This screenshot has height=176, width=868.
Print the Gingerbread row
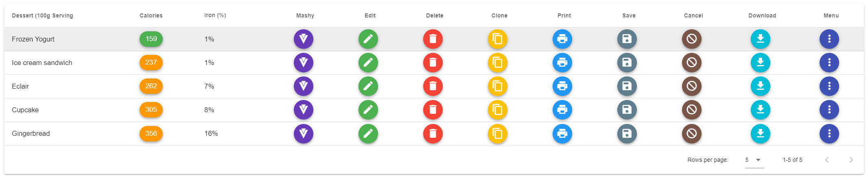click(x=562, y=133)
